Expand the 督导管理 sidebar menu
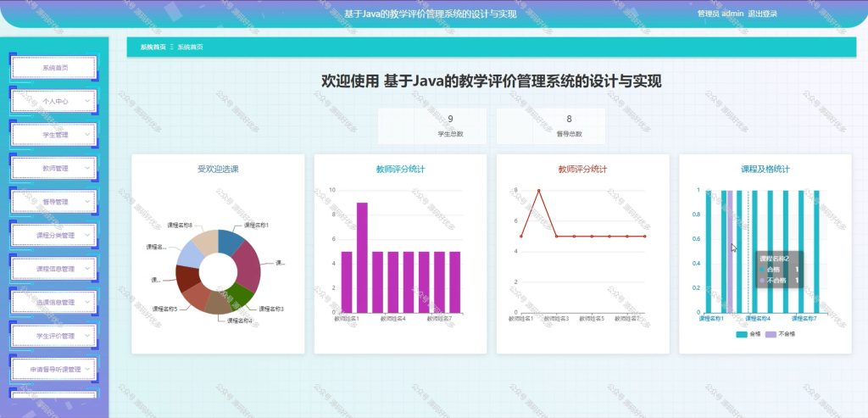Image resolution: width=868 pixels, height=418 pixels. (54, 202)
